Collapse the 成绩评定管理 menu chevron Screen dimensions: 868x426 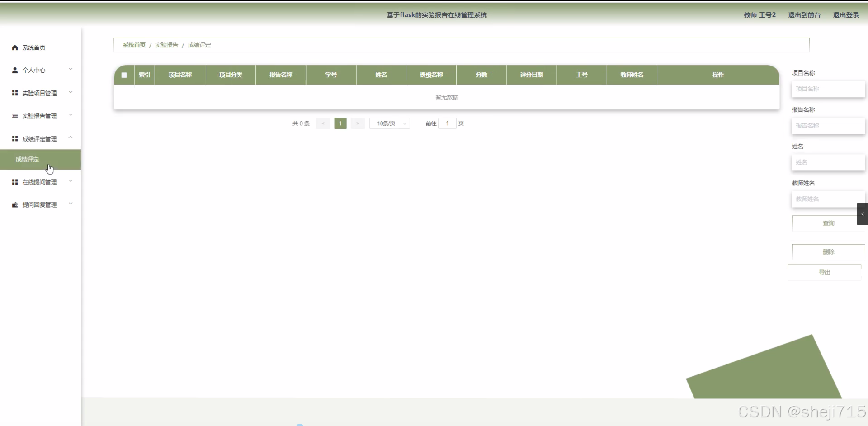pos(71,137)
